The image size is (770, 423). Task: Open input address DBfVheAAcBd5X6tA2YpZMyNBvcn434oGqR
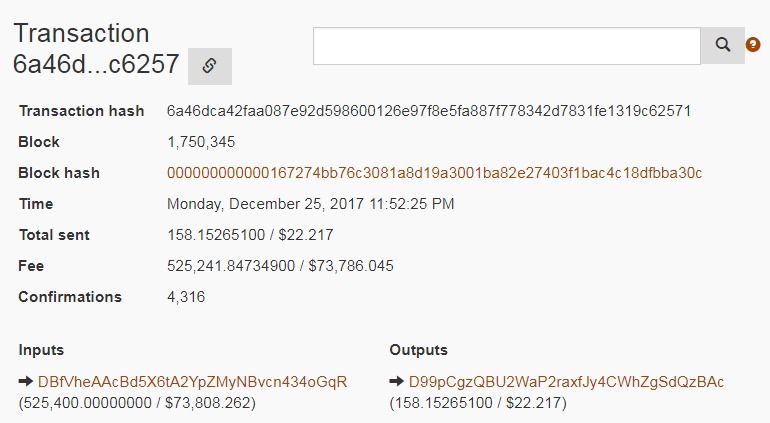click(x=192, y=382)
